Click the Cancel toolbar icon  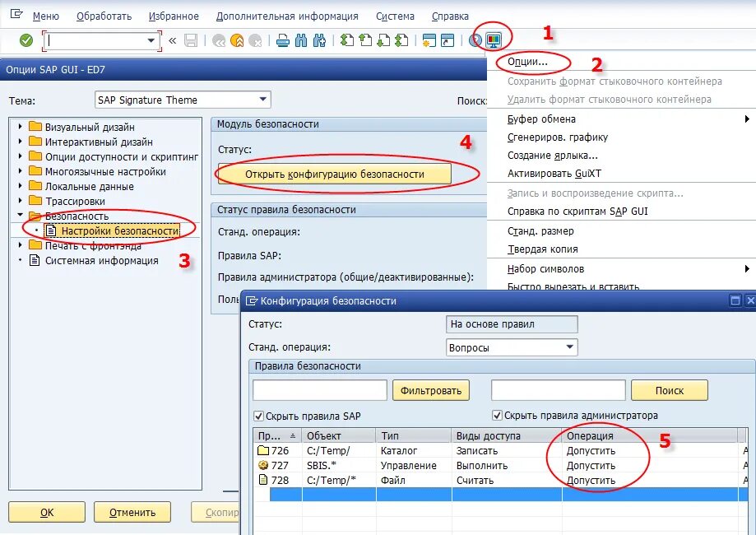[255, 41]
